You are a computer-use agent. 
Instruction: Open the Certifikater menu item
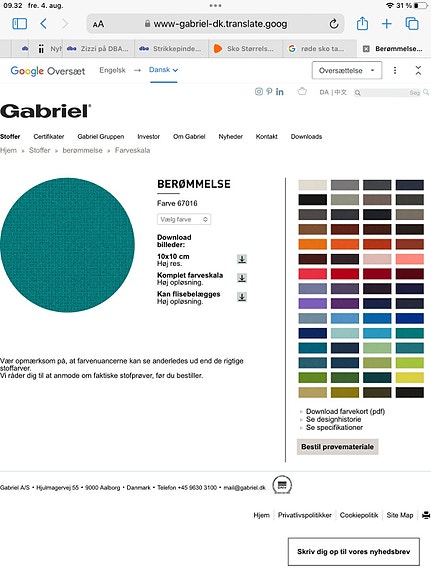point(49,136)
